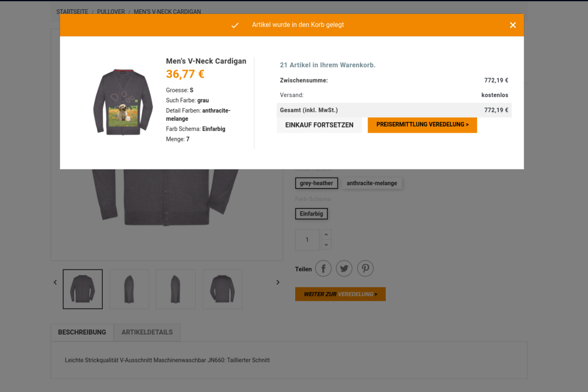Select front view cardigan thumbnail

[x=83, y=289]
